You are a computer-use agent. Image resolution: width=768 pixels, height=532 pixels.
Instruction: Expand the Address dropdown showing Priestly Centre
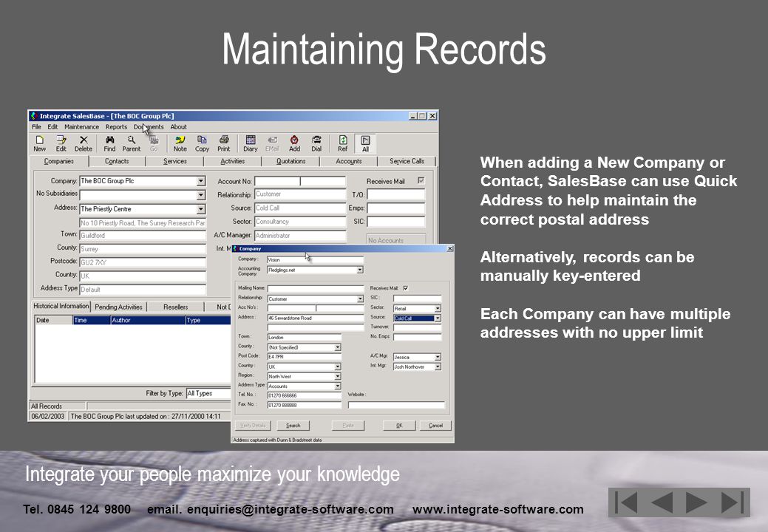click(201, 209)
